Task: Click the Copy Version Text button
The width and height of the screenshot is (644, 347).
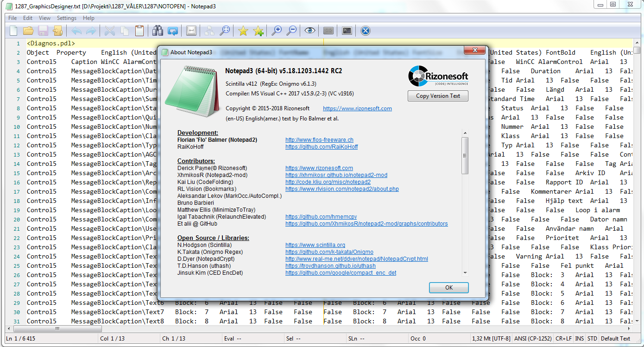Action: (437, 96)
